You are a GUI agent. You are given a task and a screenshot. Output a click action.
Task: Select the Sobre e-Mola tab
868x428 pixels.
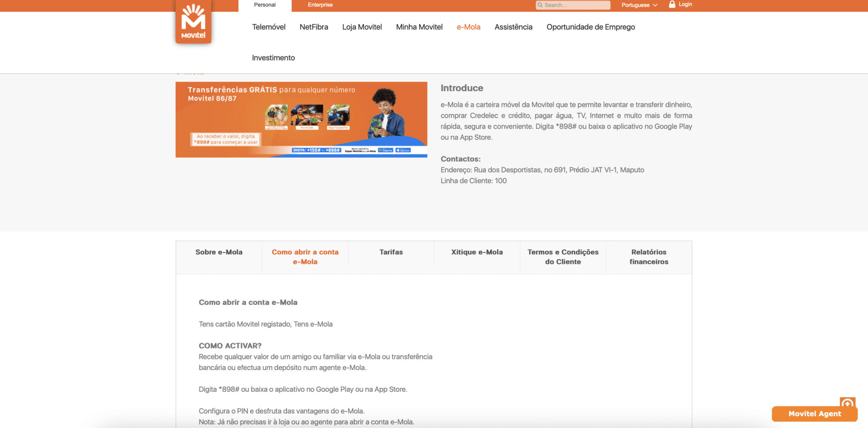[219, 252]
